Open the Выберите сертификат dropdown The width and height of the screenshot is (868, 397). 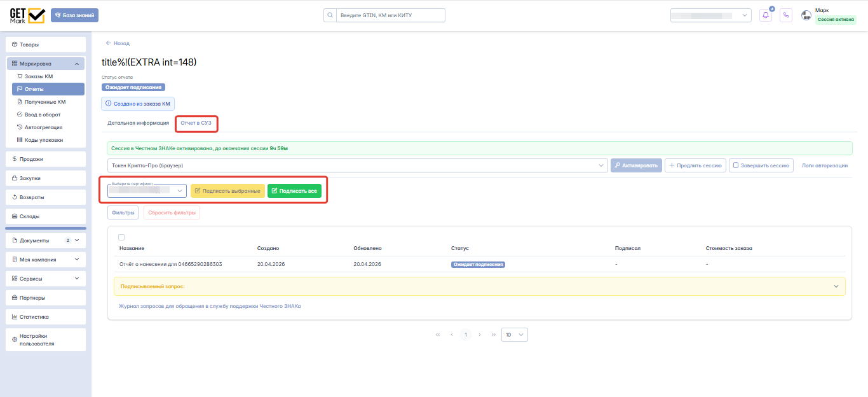click(147, 191)
